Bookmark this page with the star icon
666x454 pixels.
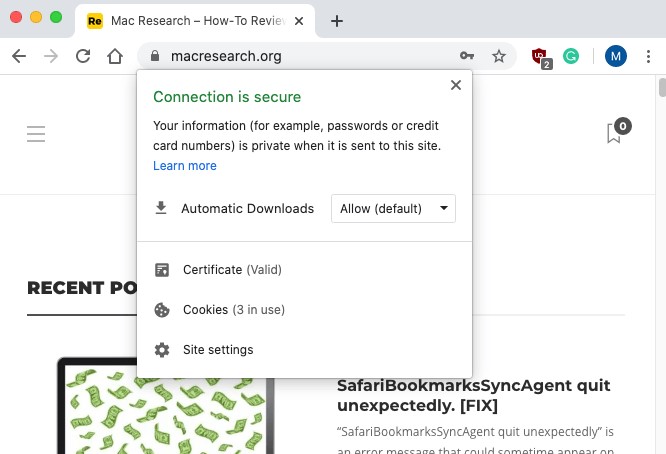click(499, 56)
